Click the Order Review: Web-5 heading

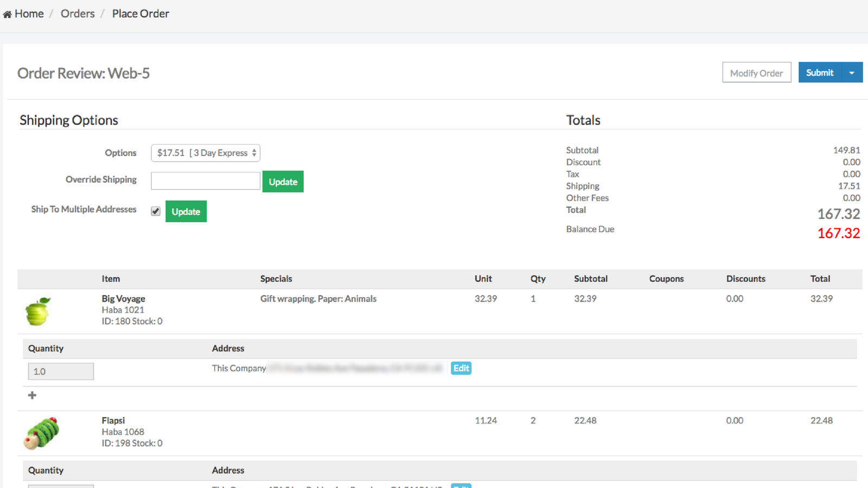coord(84,73)
